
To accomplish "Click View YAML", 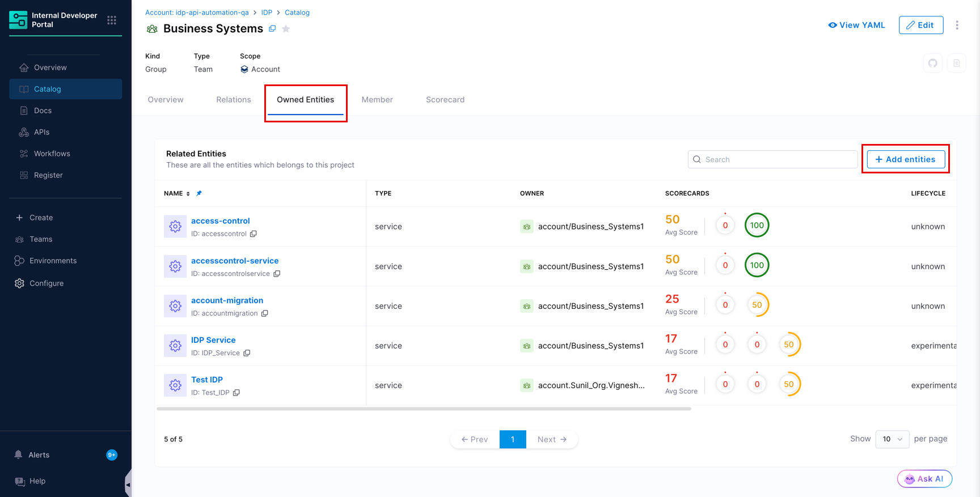I will pos(856,25).
